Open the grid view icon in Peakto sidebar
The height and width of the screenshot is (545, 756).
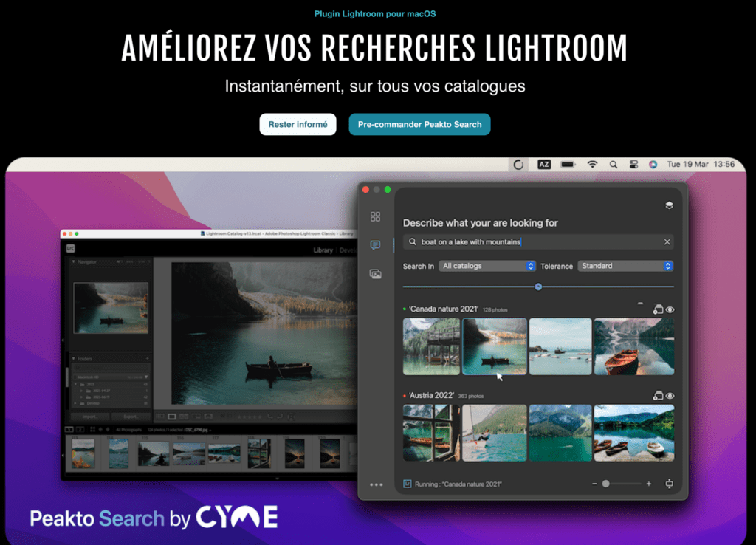click(x=376, y=216)
